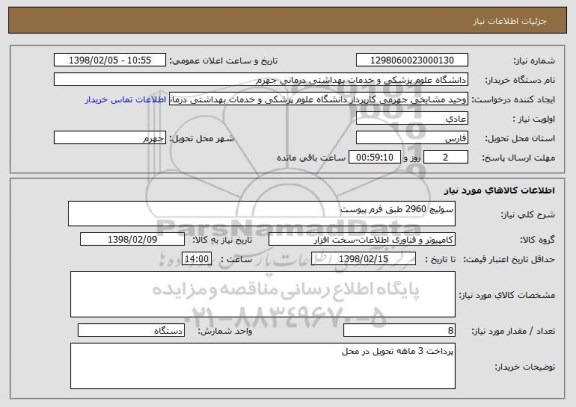The image size is (576, 407).
Task: Click the quantity field showing 8
Action: (399, 331)
